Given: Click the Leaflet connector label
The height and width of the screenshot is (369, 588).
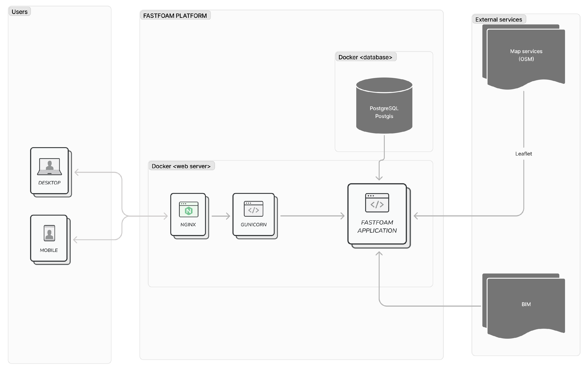Looking at the screenshot, I should pyautogui.click(x=524, y=154).
